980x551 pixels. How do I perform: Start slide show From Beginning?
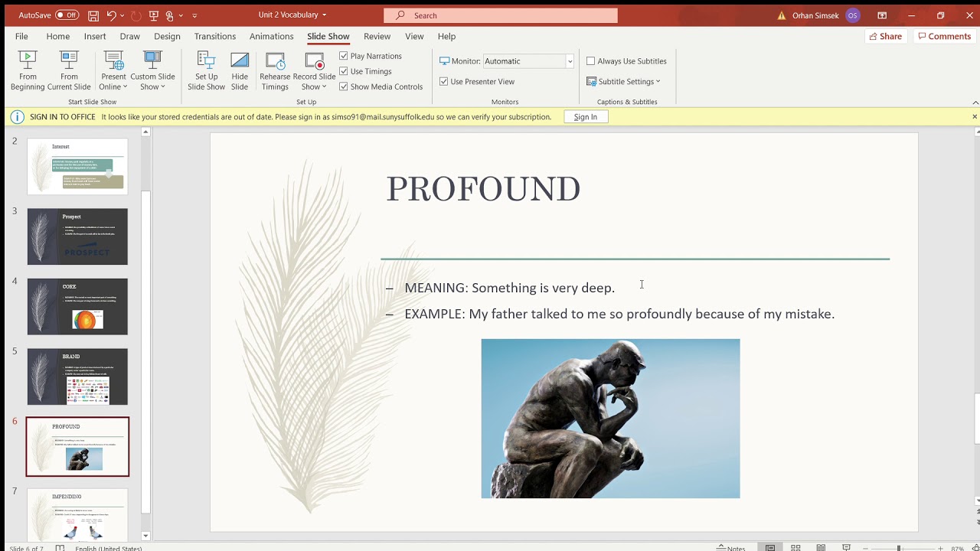[28, 71]
